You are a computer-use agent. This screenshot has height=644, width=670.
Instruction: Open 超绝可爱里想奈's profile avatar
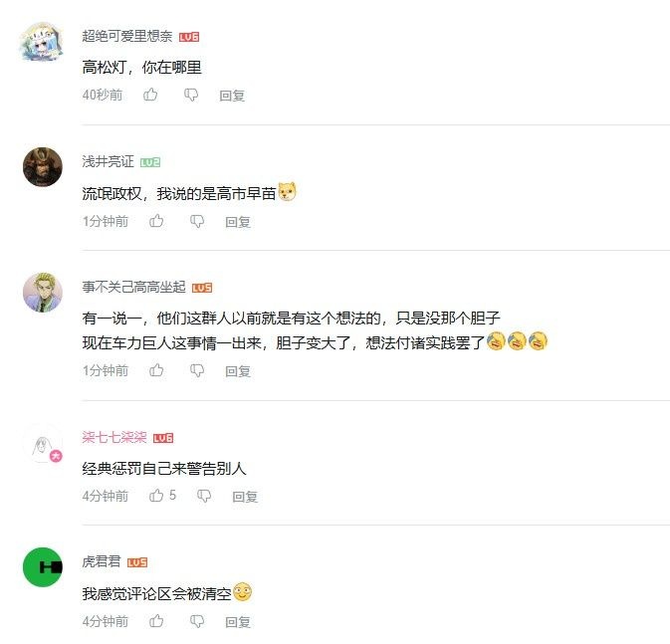[42, 42]
